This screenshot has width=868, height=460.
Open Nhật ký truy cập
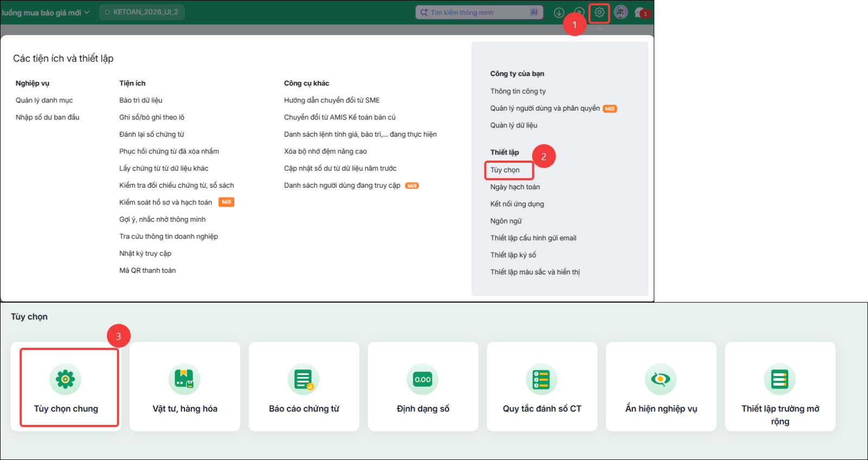tap(145, 253)
